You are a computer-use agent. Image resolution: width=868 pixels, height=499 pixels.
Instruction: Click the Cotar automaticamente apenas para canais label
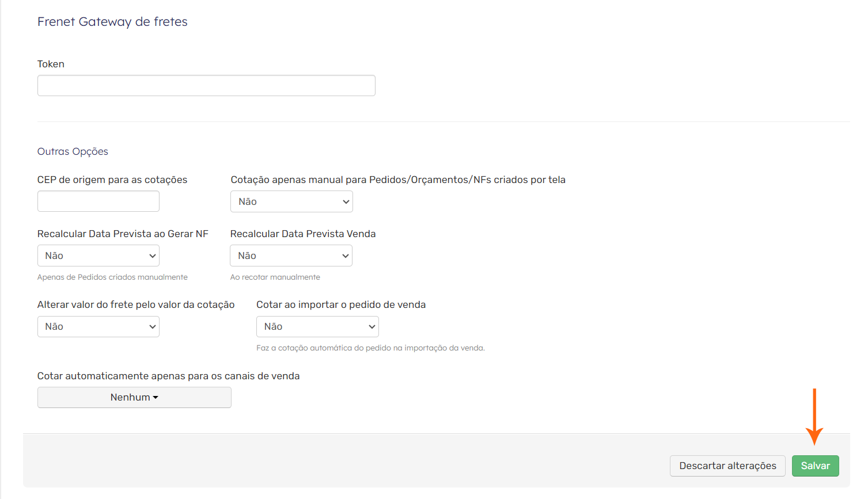click(x=168, y=376)
